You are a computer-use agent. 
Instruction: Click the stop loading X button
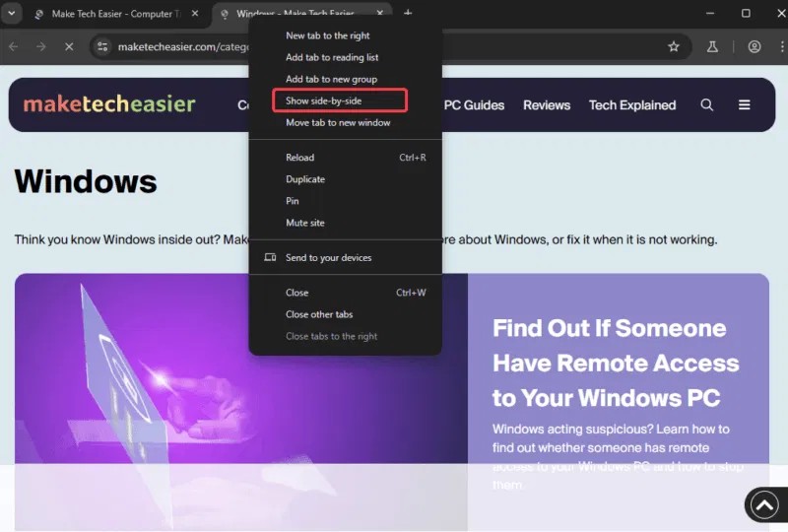coord(68,46)
